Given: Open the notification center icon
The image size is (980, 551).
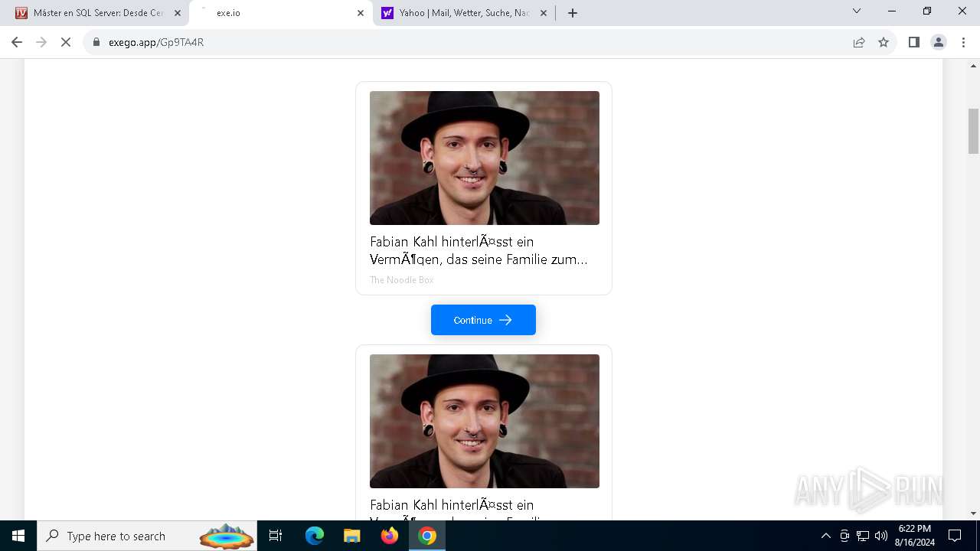Looking at the screenshot, I should (955, 536).
